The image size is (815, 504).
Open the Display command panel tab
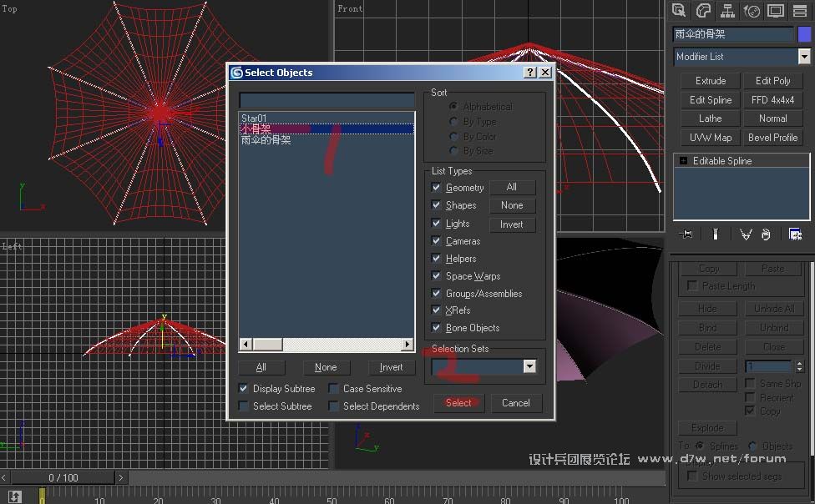click(776, 10)
